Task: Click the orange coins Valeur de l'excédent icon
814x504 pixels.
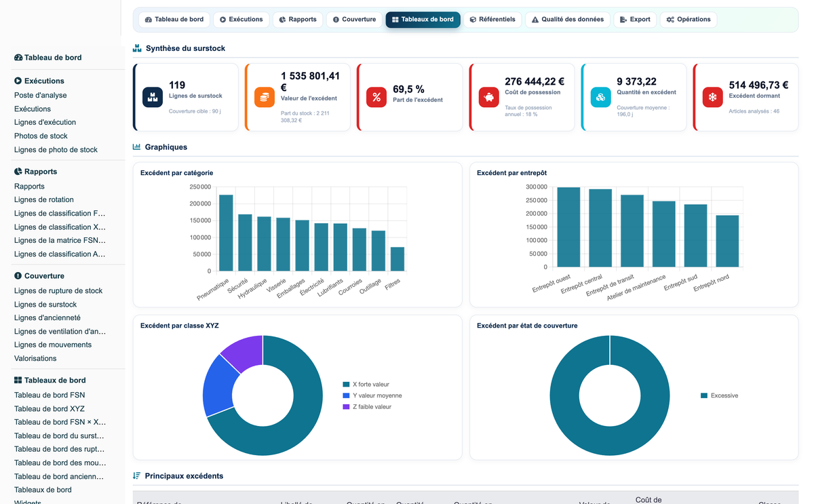Action: (x=265, y=97)
